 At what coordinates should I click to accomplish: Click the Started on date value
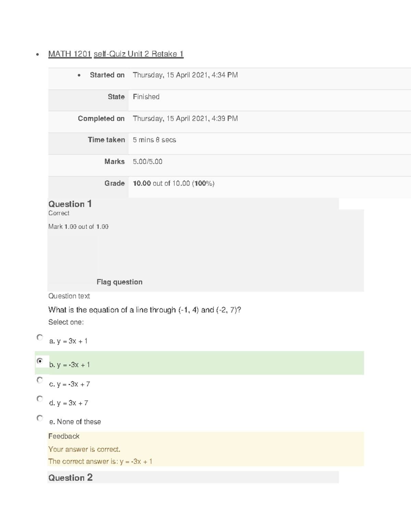(x=185, y=75)
